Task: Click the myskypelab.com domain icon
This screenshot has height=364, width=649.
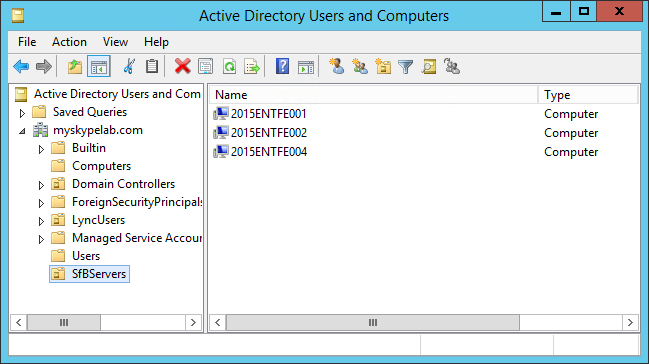Action: pyautogui.click(x=41, y=130)
